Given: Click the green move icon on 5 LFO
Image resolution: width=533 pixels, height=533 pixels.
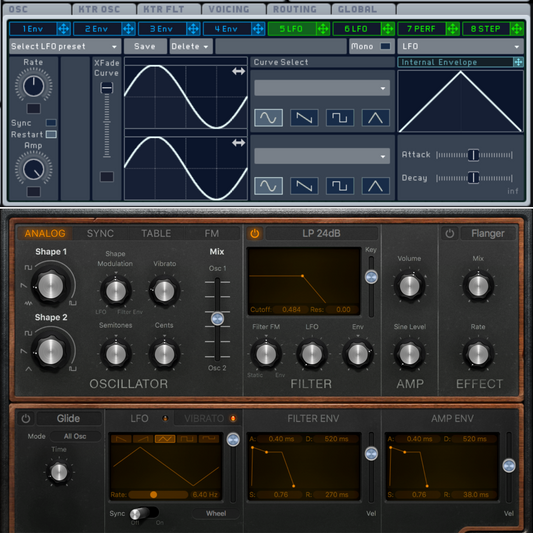Looking at the screenshot, I should pos(323,29).
